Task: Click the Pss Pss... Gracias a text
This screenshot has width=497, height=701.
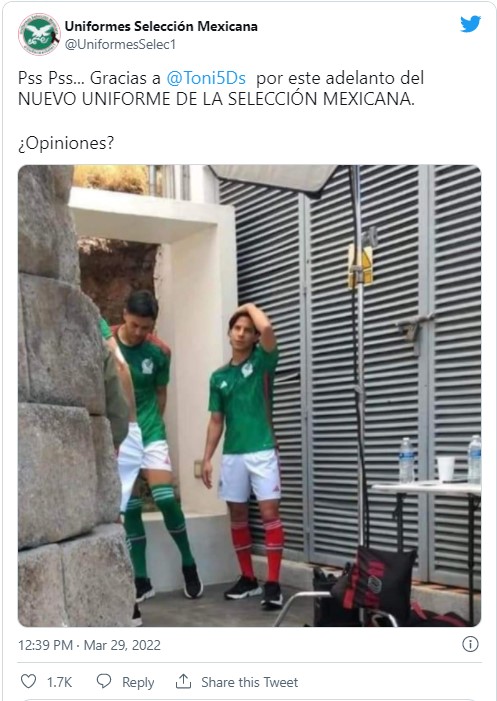Action: [x=89, y=78]
